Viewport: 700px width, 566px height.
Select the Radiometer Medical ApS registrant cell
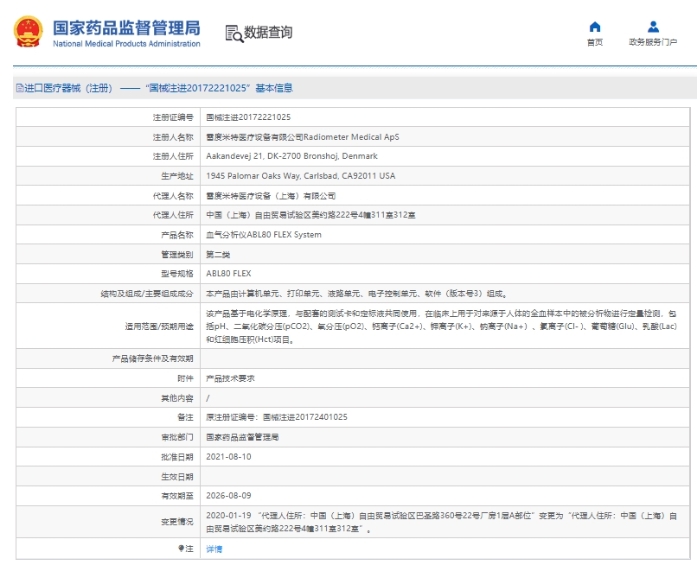(301, 137)
